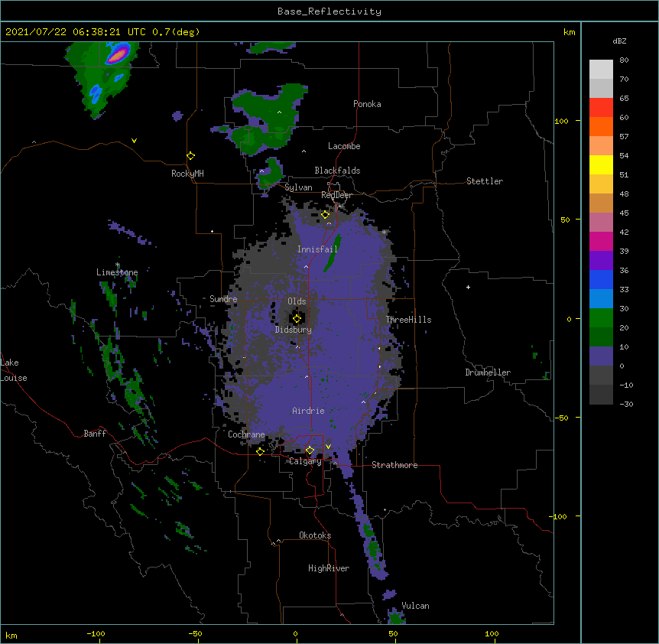Image resolution: width=659 pixels, height=644 pixels.
Task: Click the yellow diamond marker near Cochrane
Action: tap(260, 451)
